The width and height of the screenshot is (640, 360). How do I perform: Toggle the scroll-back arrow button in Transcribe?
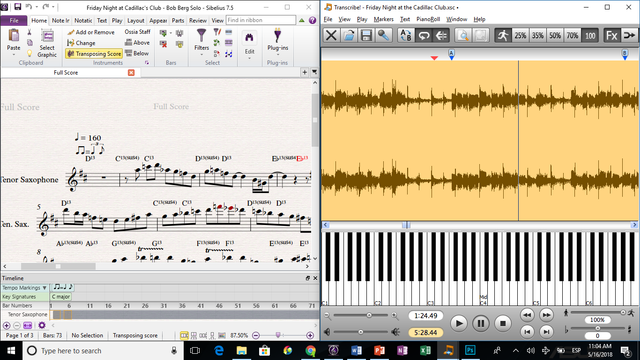(x=441, y=36)
